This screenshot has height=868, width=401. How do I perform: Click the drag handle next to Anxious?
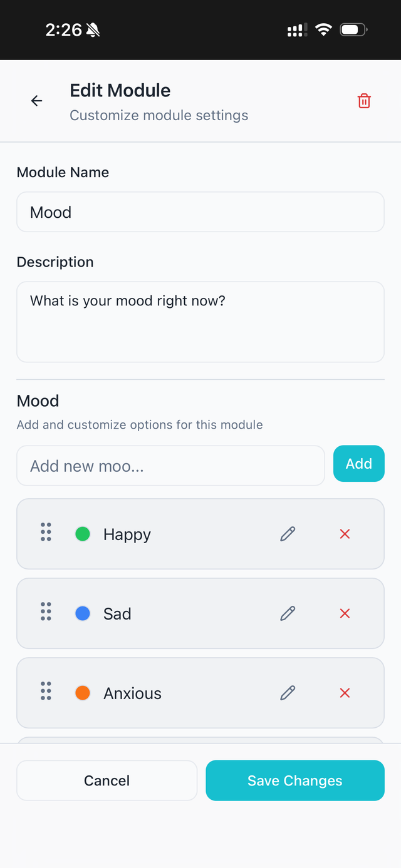(x=44, y=692)
